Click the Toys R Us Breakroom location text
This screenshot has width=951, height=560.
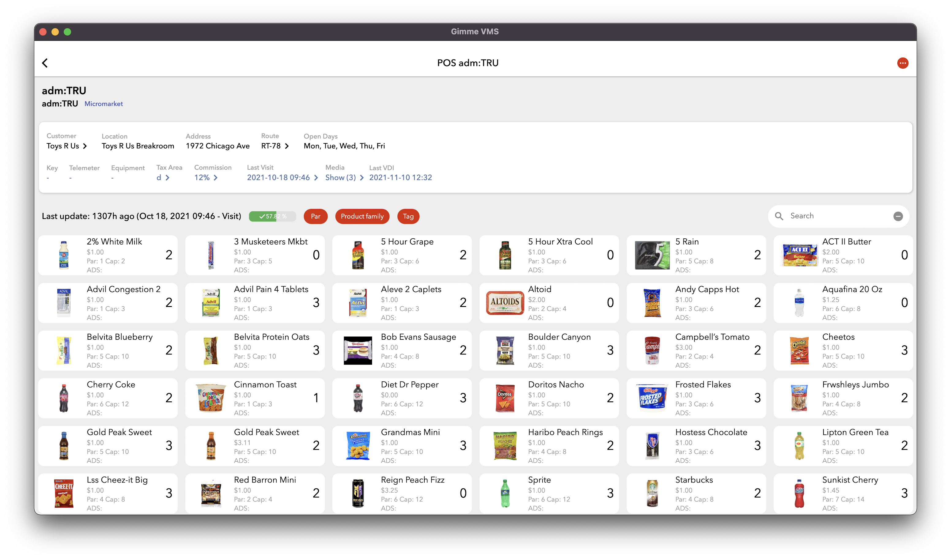[x=138, y=146]
